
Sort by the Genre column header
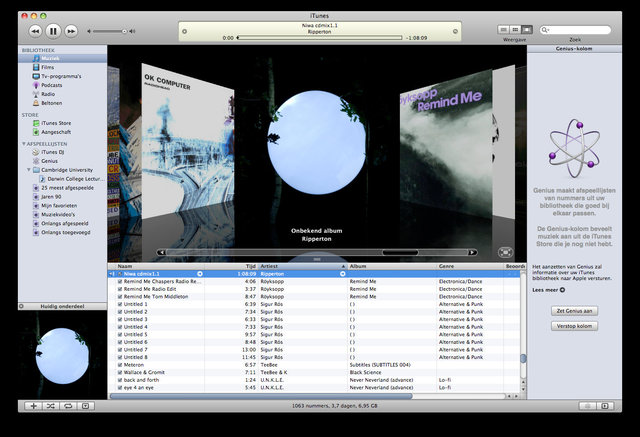point(470,266)
